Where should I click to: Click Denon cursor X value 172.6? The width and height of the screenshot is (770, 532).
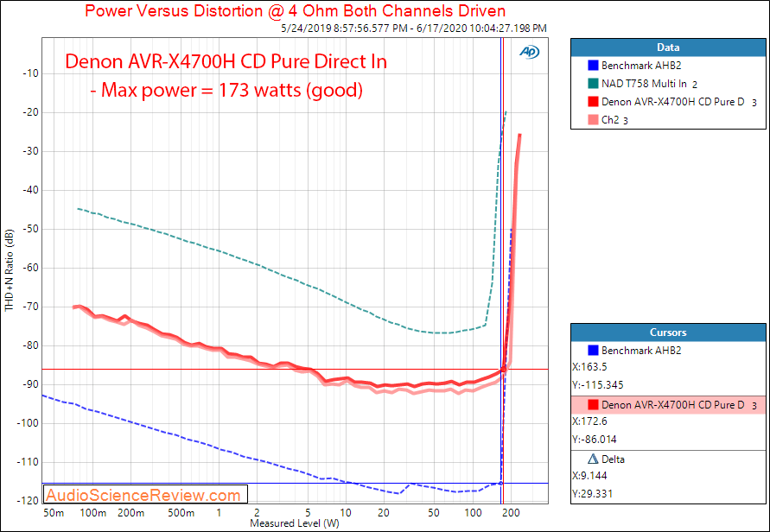pyautogui.click(x=589, y=421)
